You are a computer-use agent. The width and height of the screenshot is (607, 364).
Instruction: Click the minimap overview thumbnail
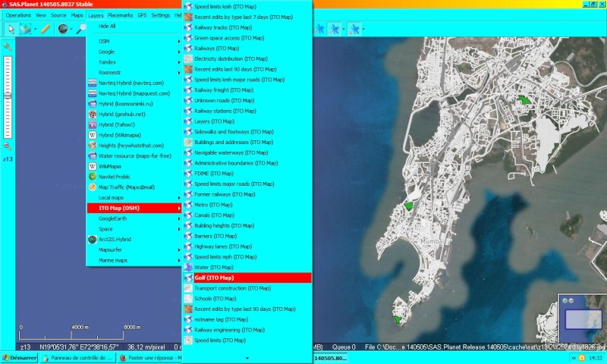tap(583, 319)
